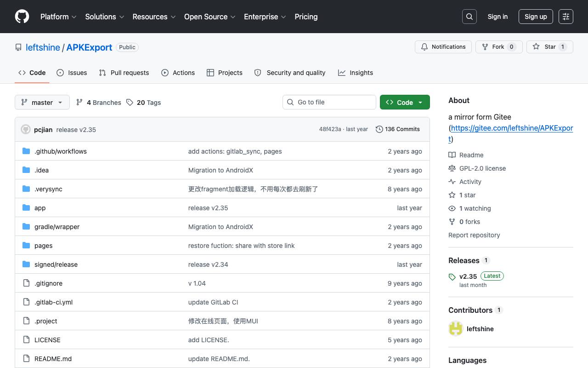Switch to the Code tab
This screenshot has width=588, height=368.
click(x=32, y=73)
